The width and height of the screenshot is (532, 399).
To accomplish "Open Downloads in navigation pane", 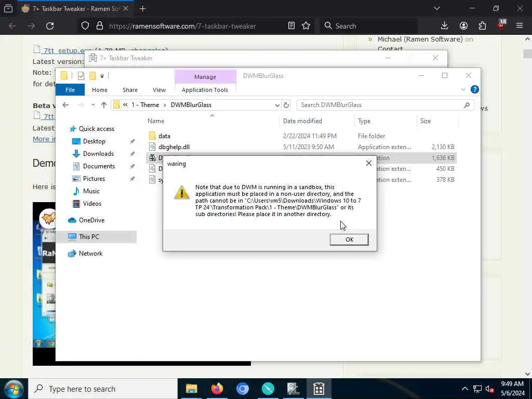I will click(98, 154).
